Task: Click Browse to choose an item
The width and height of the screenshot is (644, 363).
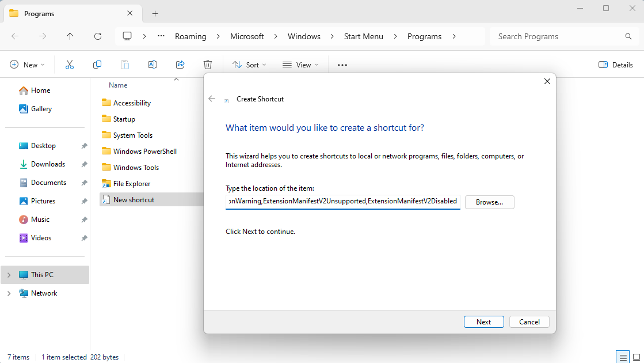Action: click(x=489, y=202)
